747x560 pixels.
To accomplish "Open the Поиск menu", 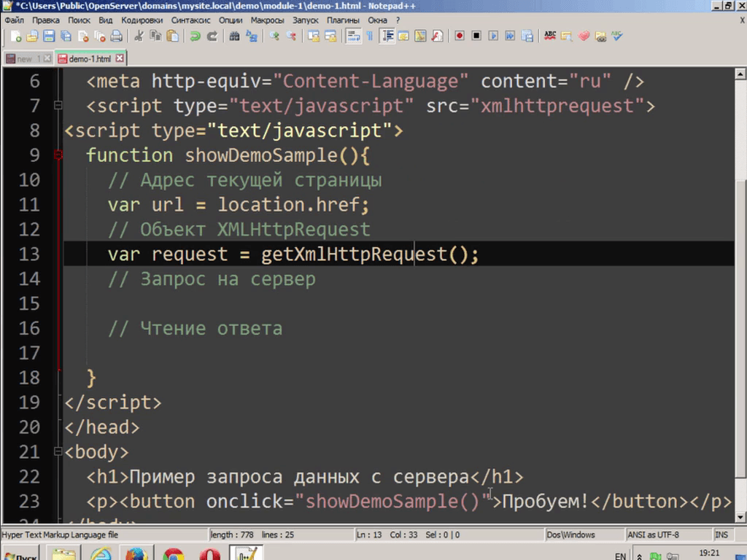I will 79,20.
